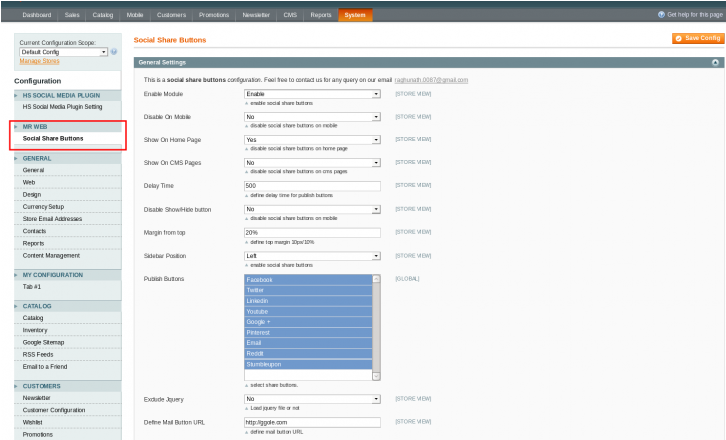Collapse General Settings using the header arrow icon

pos(715,62)
